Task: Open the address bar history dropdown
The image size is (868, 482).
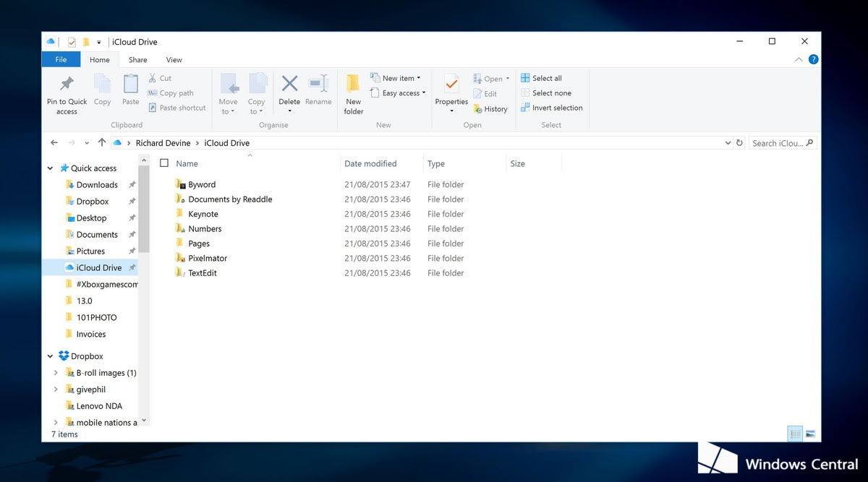Action: point(728,143)
